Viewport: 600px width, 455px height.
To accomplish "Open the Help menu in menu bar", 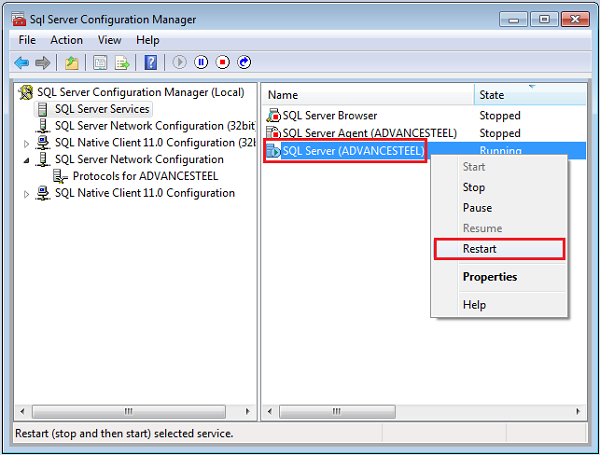I will pyautogui.click(x=148, y=40).
